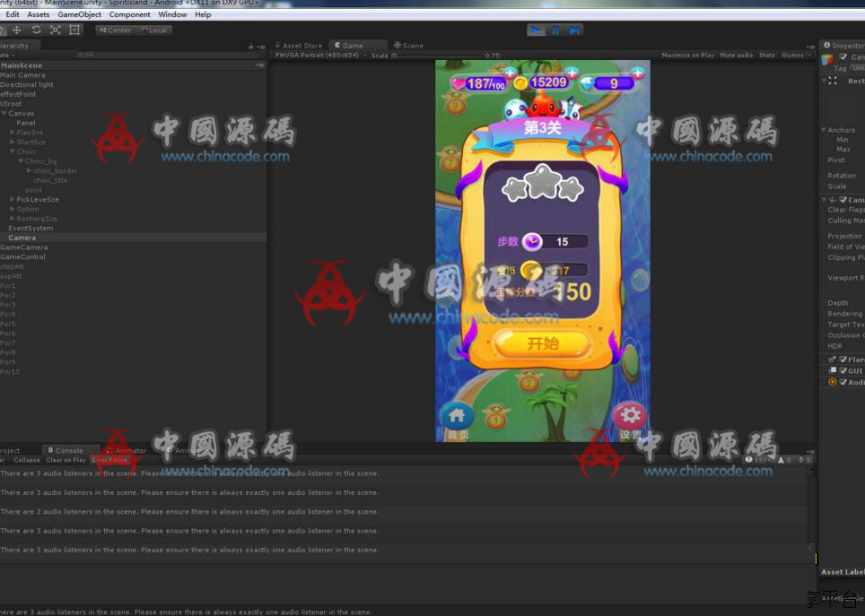Screen dimensions: 865x616
Task: Toggle Error Pause in Console
Action: (109, 460)
